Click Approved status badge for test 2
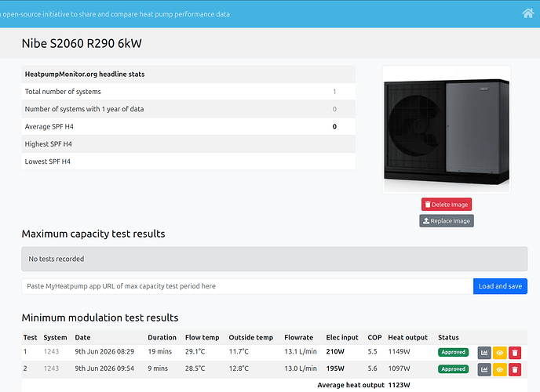Image resolution: width=540 pixels, height=392 pixels. [x=453, y=369]
